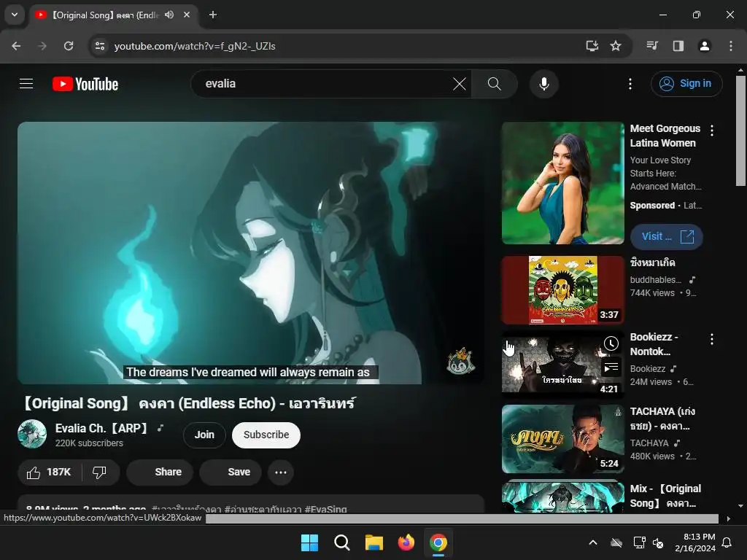Reload the YouTube page
The height and width of the screenshot is (560, 747).
(69, 46)
